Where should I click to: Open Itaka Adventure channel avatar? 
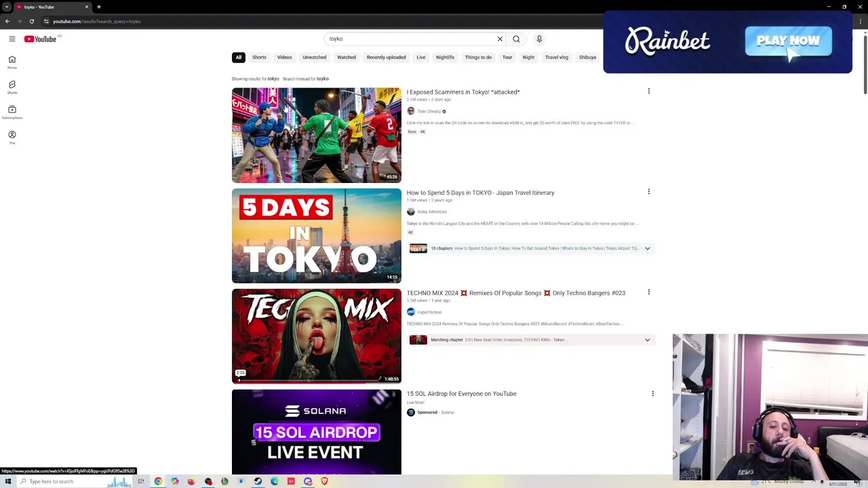(411, 211)
